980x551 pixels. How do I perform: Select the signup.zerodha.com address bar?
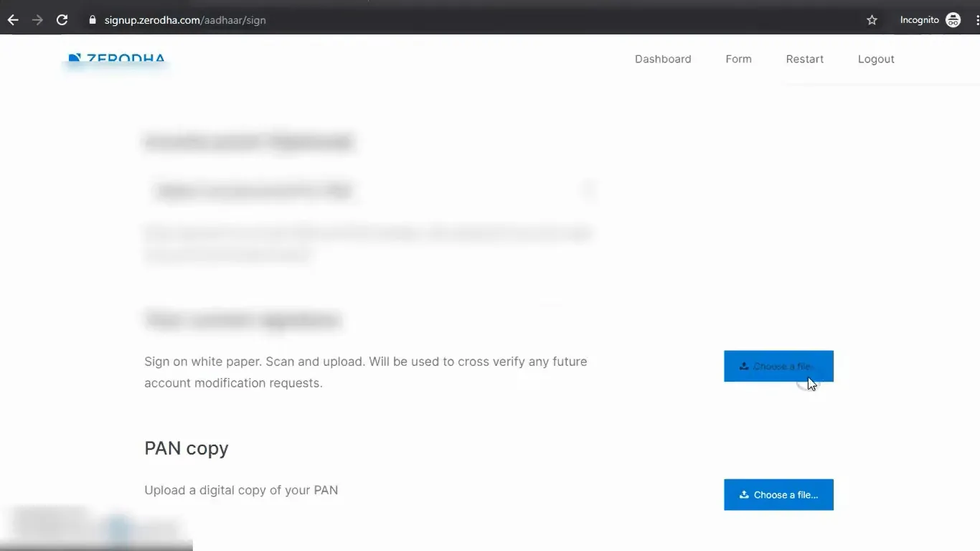tap(185, 20)
